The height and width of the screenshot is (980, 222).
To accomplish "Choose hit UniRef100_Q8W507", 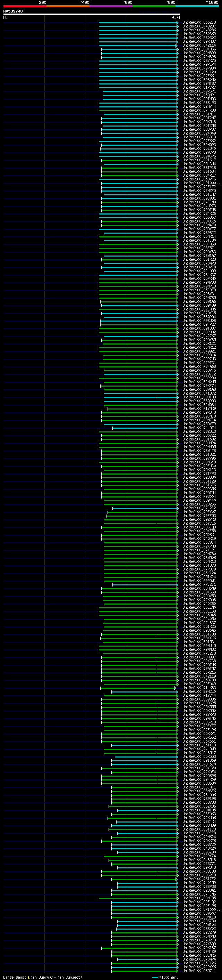I will coord(199,913).
